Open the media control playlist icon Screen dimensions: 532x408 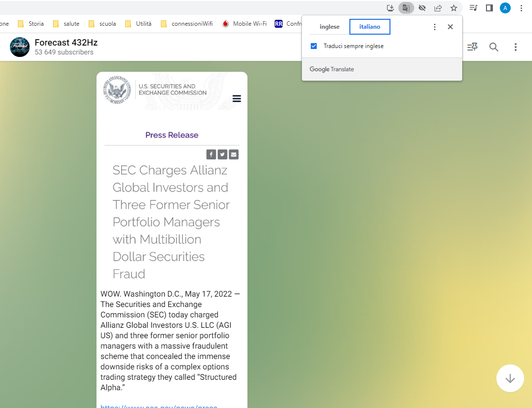pyautogui.click(x=473, y=8)
